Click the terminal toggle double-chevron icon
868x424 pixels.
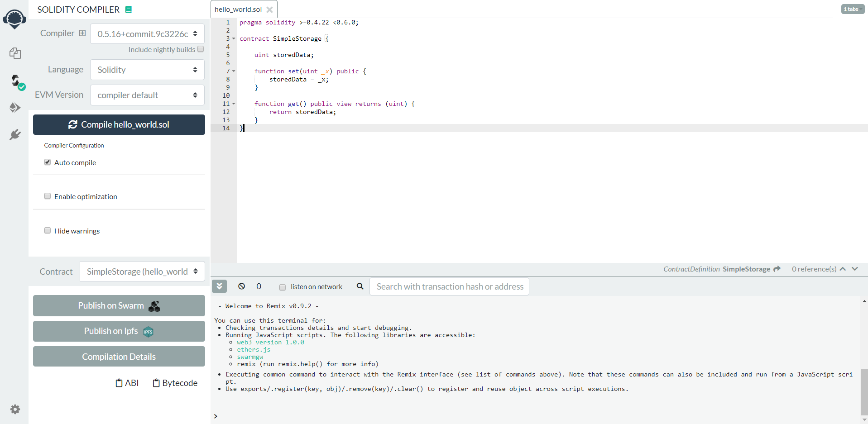point(219,286)
